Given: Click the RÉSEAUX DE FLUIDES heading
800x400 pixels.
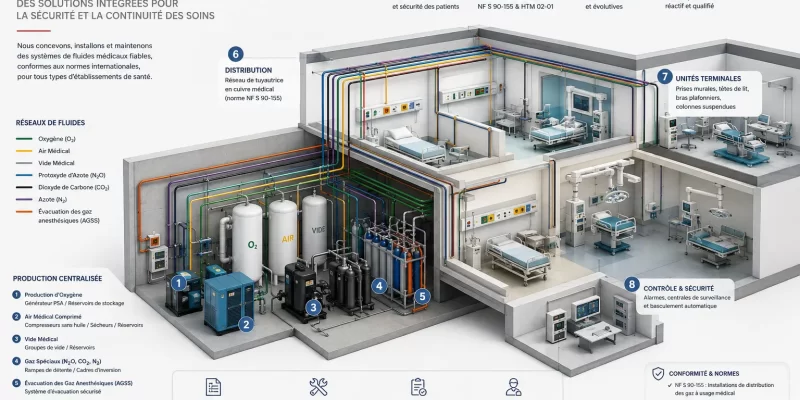Looking at the screenshot, I should pos(51,123).
